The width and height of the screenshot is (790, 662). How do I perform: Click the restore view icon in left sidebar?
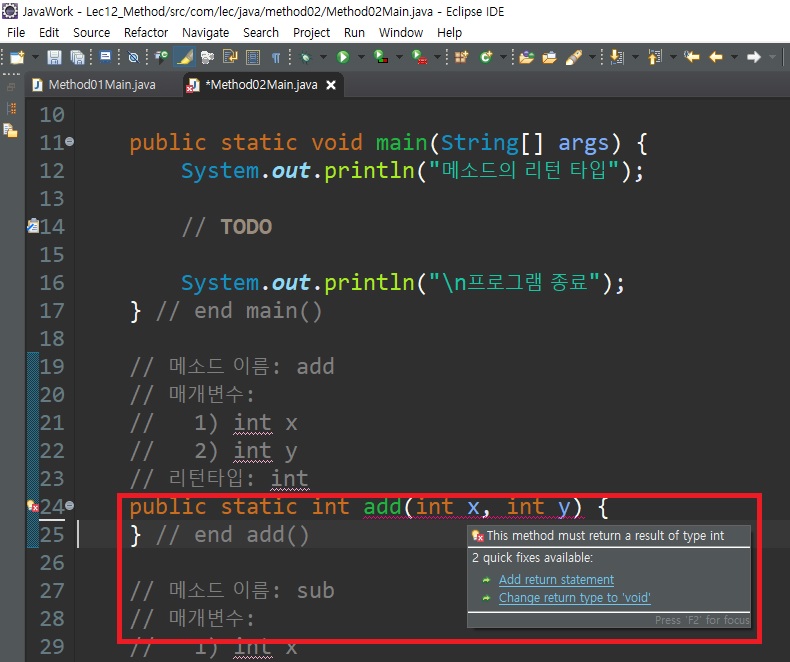11,87
